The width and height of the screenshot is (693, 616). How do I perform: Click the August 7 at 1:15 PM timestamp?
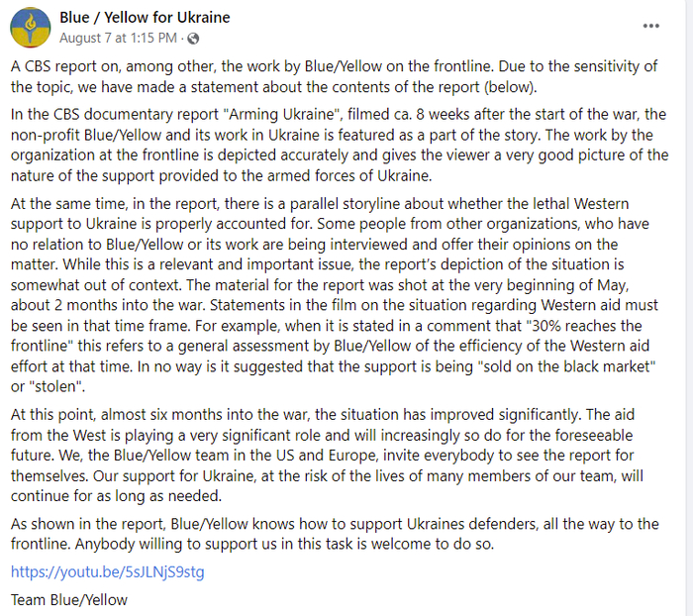pyautogui.click(x=118, y=39)
